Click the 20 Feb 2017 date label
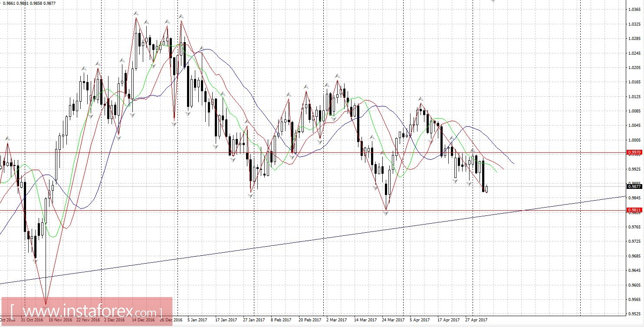644x327 pixels. (x=310, y=320)
